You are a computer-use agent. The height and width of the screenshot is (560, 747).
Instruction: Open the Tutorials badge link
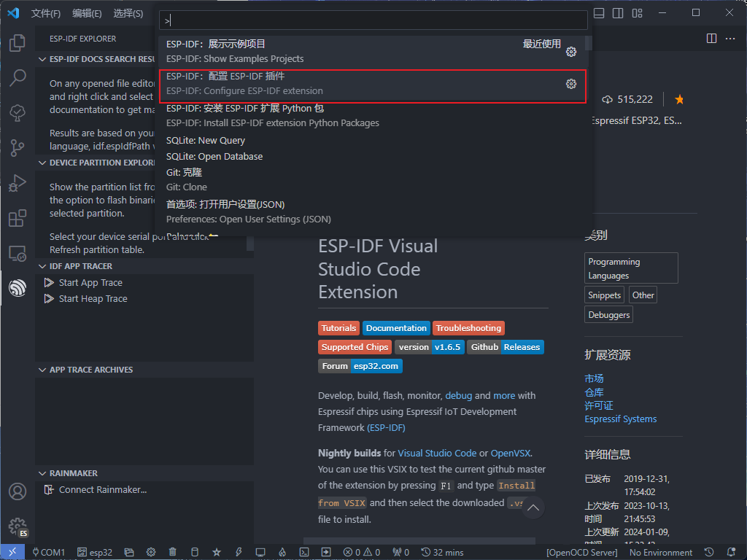[x=338, y=328]
